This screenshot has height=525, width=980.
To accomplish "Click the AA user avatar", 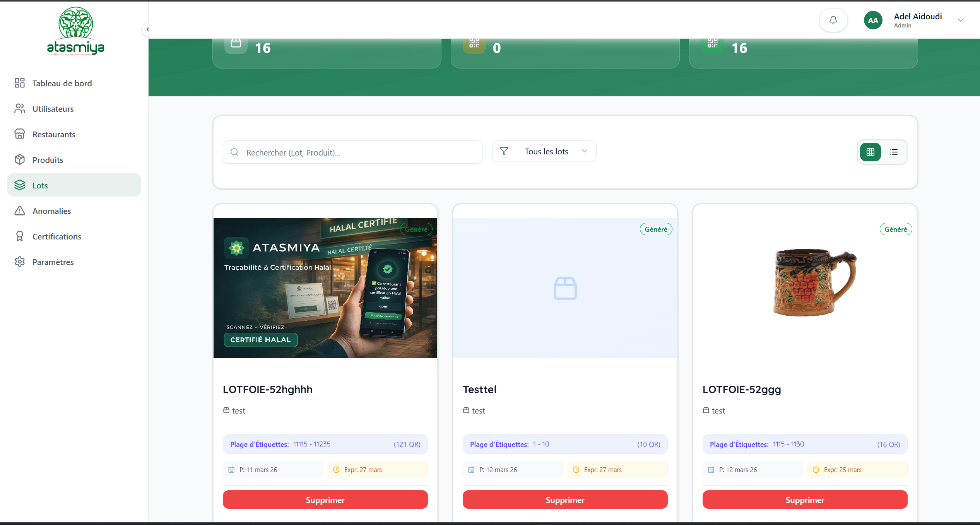I will (x=873, y=20).
